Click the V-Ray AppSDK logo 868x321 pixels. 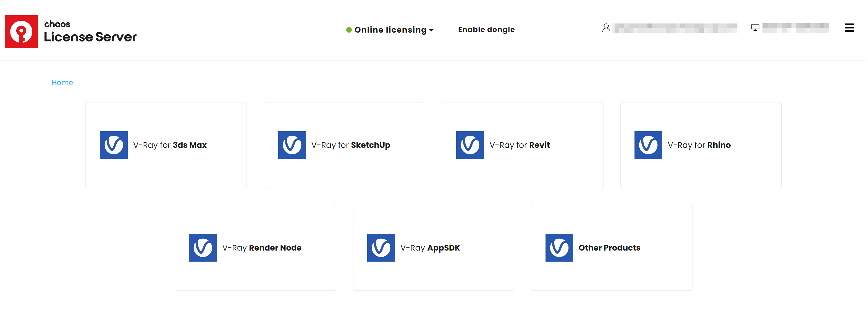click(381, 248)
